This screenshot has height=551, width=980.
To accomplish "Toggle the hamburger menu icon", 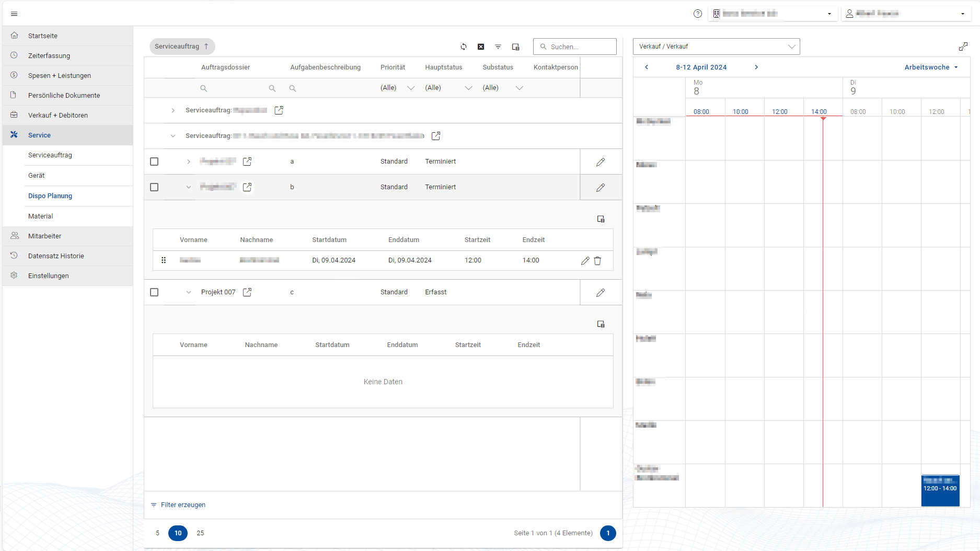I will (14, 14).
